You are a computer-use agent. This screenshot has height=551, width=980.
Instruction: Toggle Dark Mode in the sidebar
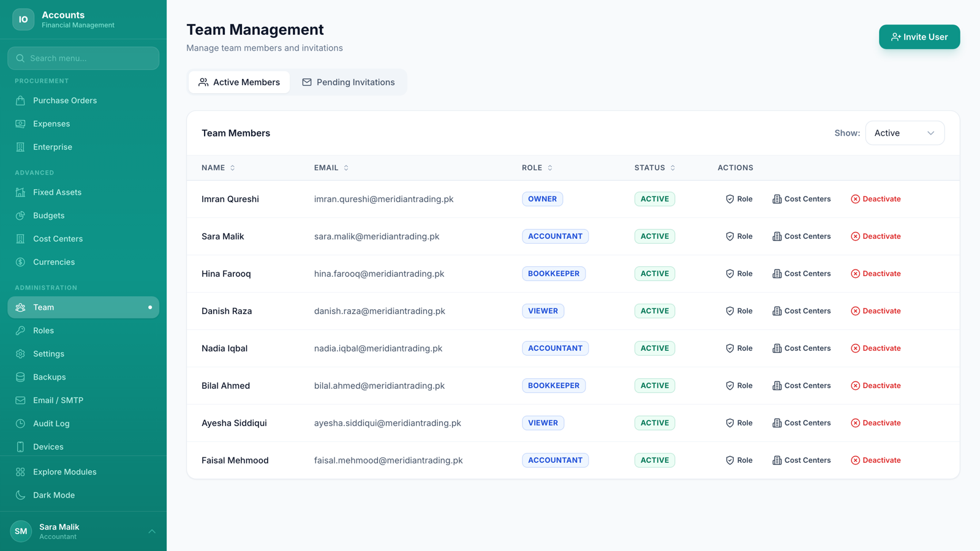[83, 495]
